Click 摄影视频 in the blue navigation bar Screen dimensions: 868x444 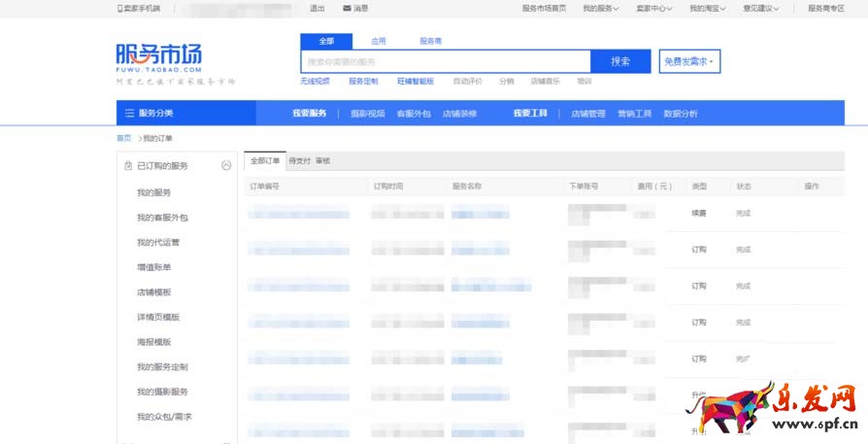(367, 114)
